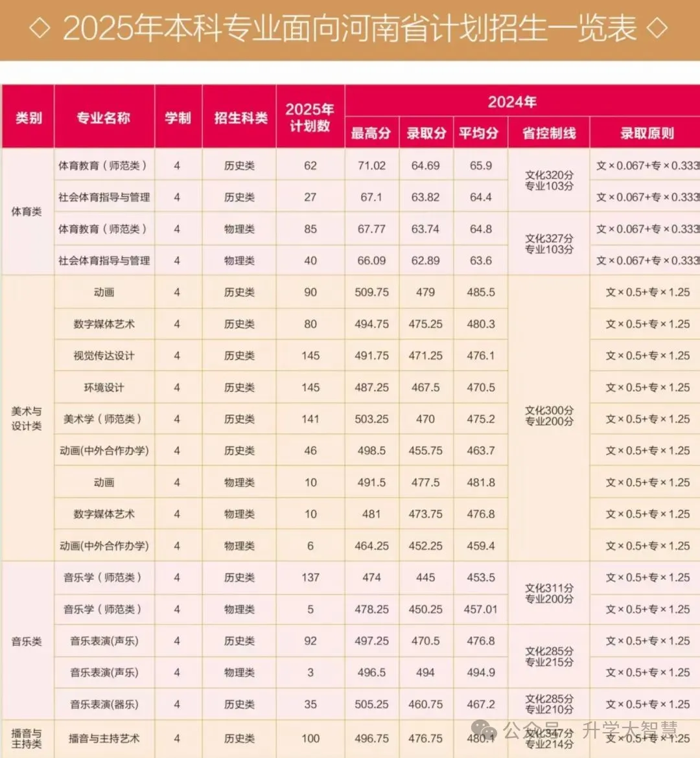Click the admission score '455.75'

click(x=425, y=450)
